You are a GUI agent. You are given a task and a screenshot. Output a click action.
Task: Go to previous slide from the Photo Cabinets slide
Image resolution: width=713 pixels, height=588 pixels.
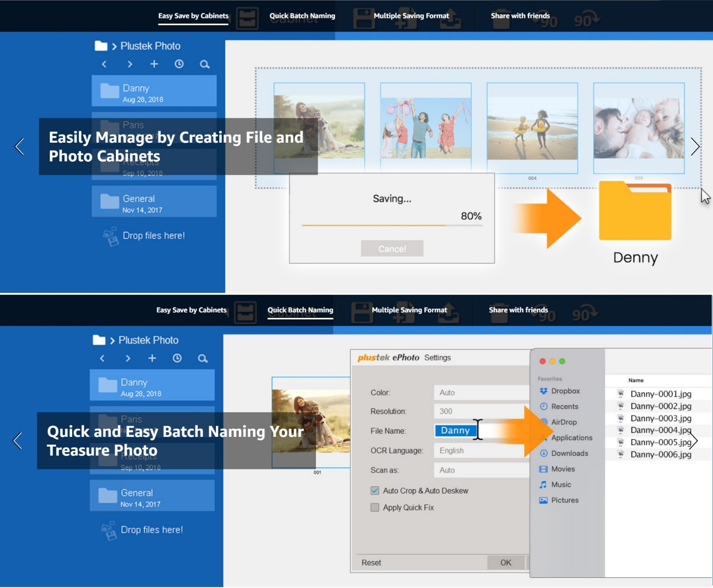click(20, 146)
